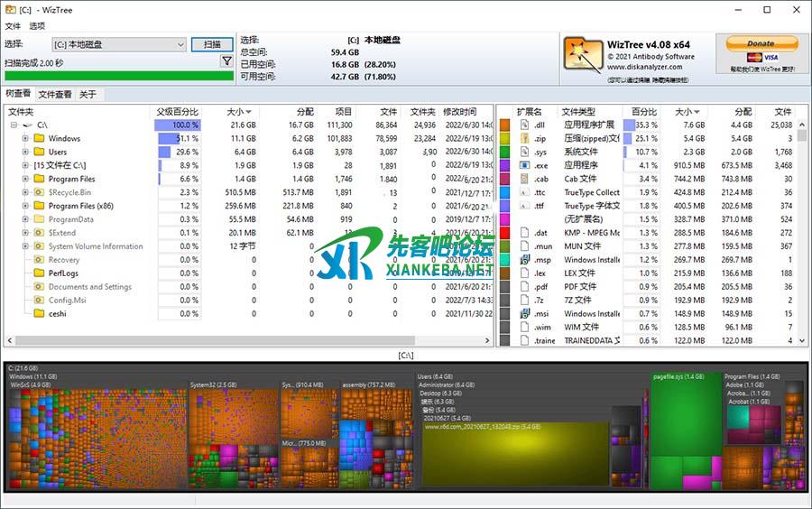Image resolution: width=812 pixels, height=509 pixels.
Task: Expand the Users folder node
Action: click(25, 153)
